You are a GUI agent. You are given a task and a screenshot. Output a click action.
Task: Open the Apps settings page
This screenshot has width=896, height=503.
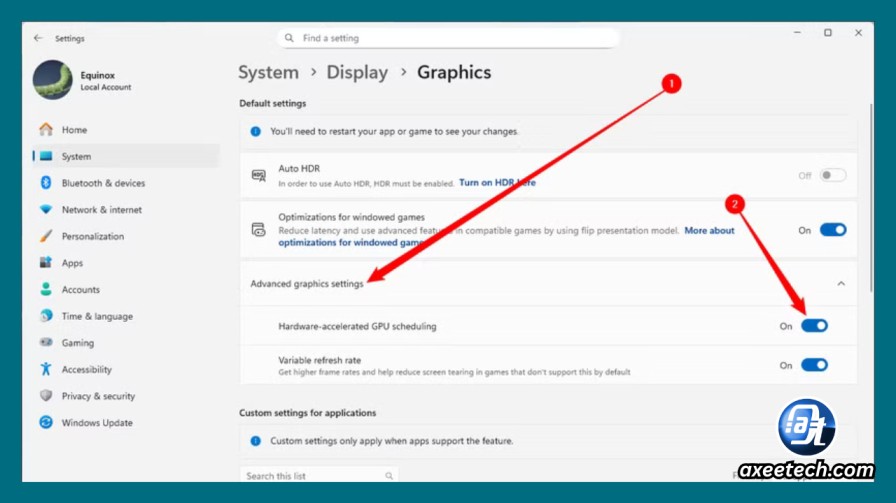coord(127,262)
